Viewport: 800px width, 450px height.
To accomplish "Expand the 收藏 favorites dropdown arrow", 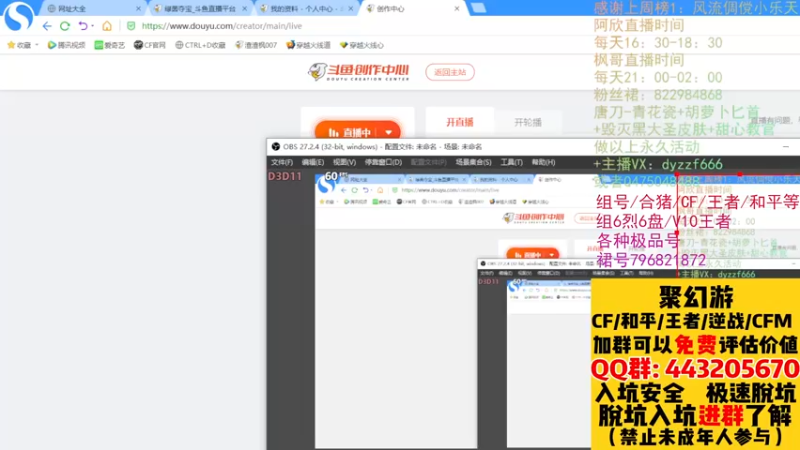I will [37, 45].
